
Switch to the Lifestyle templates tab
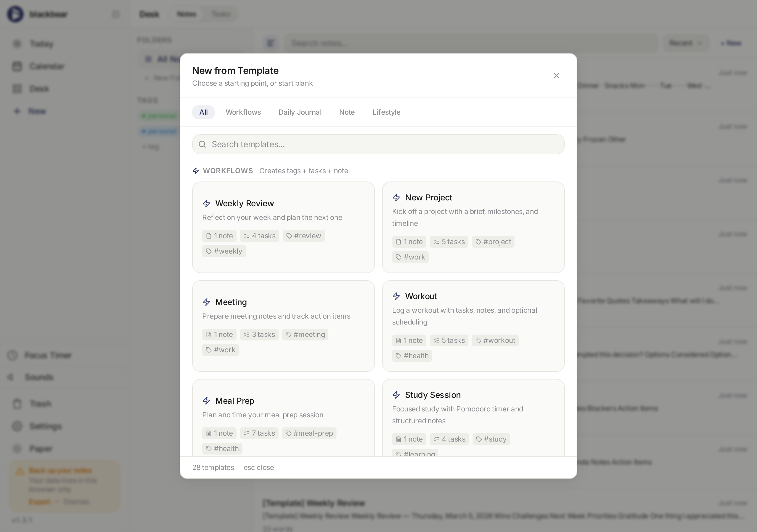click(x=386, y=112)
